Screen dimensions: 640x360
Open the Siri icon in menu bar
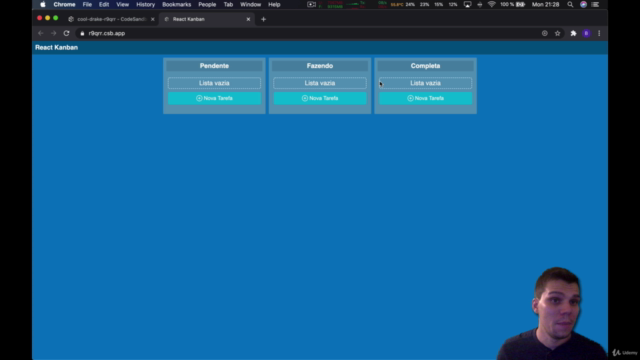click(583, 4)
